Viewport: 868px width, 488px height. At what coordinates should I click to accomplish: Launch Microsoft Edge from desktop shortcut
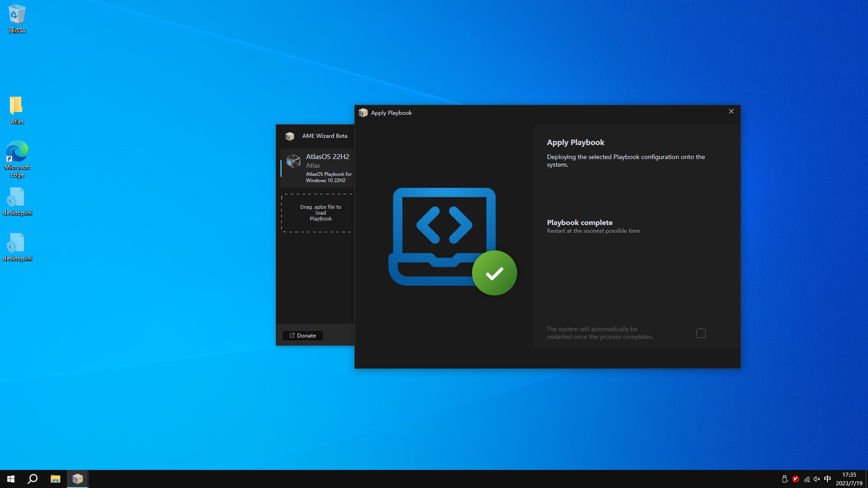click(x=17, y=159)
